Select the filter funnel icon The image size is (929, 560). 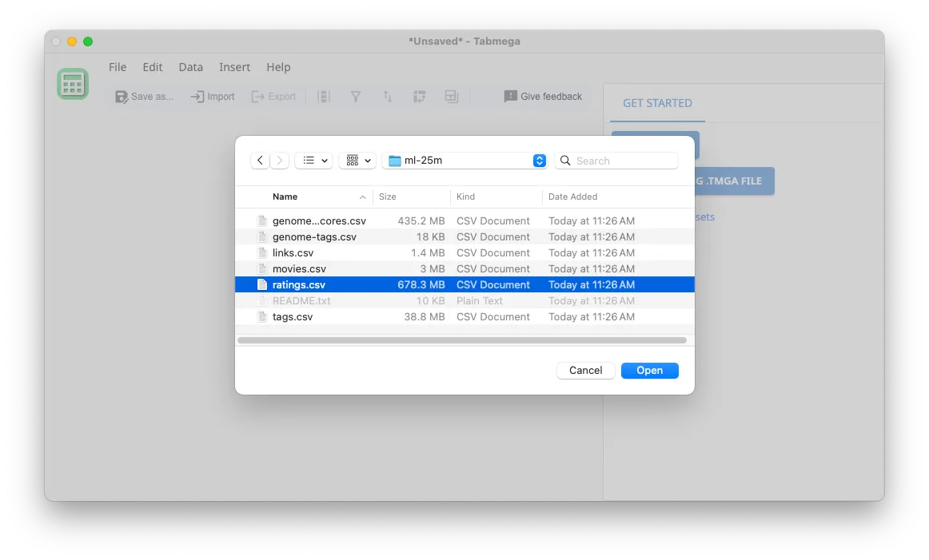[x=356, y=96]
